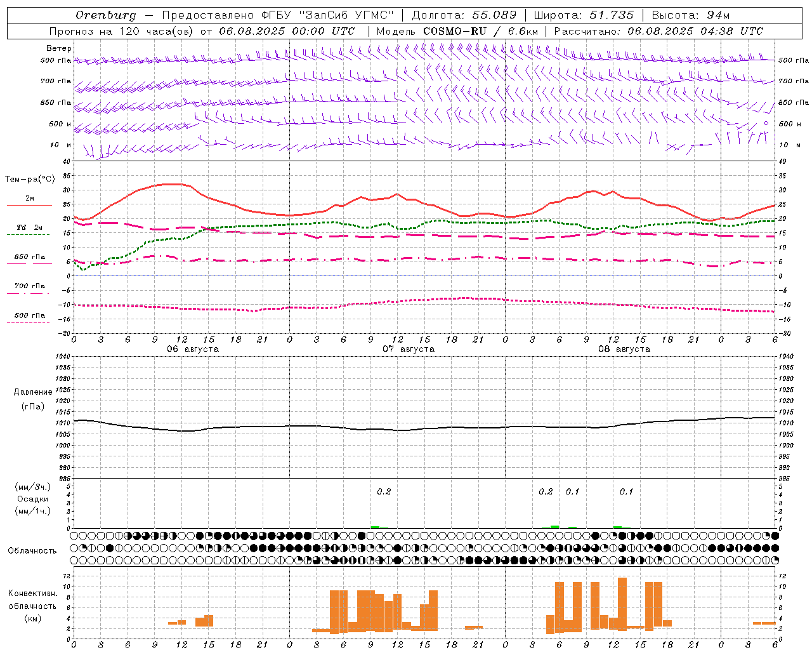Select the text "Предоставлено ФГБУ "ЗапСиб УГМС""
812x650 pixels.
pos(278,15)
